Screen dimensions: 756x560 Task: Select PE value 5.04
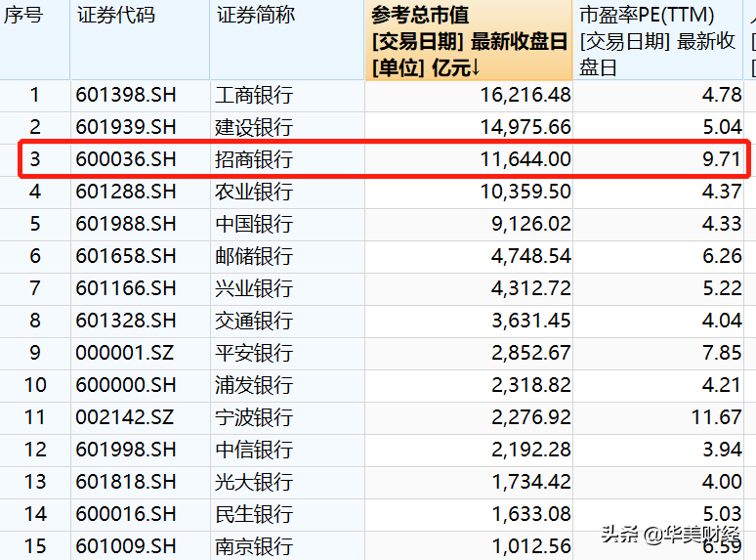click(722, 127)
